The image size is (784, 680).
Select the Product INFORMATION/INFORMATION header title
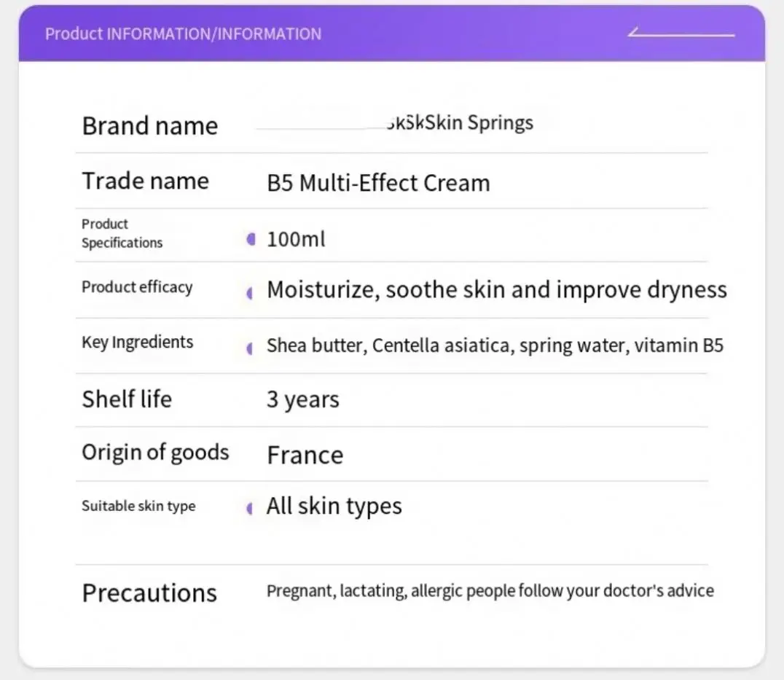click(x=183, y=34)
